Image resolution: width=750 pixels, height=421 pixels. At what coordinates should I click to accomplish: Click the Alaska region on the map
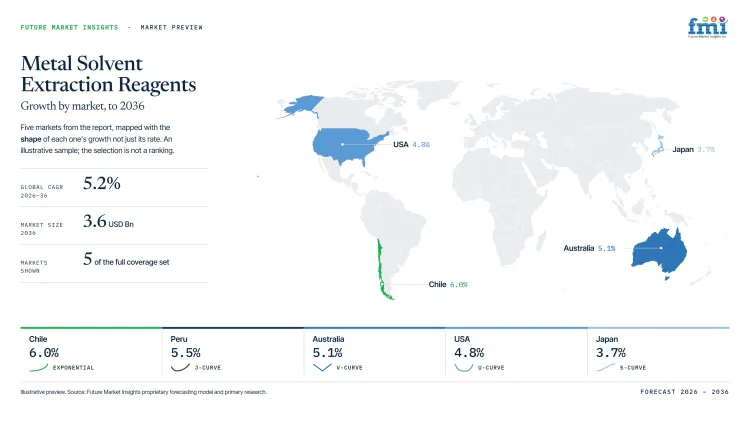pyautogui.click(x=301, y=105)
